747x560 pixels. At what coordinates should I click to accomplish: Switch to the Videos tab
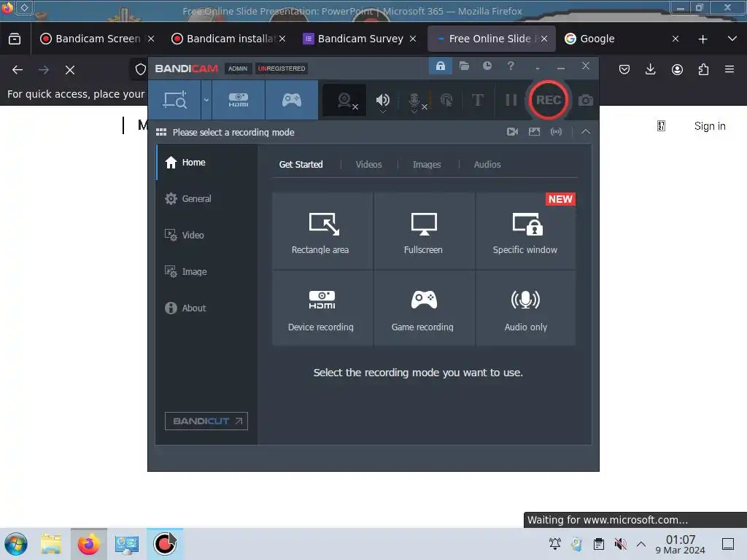[368, 164]
